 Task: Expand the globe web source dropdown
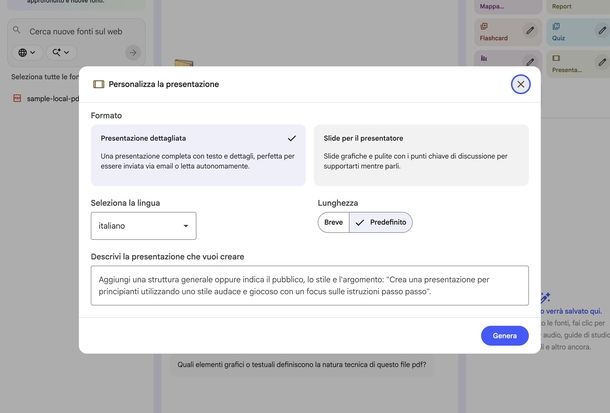(27, 52)
